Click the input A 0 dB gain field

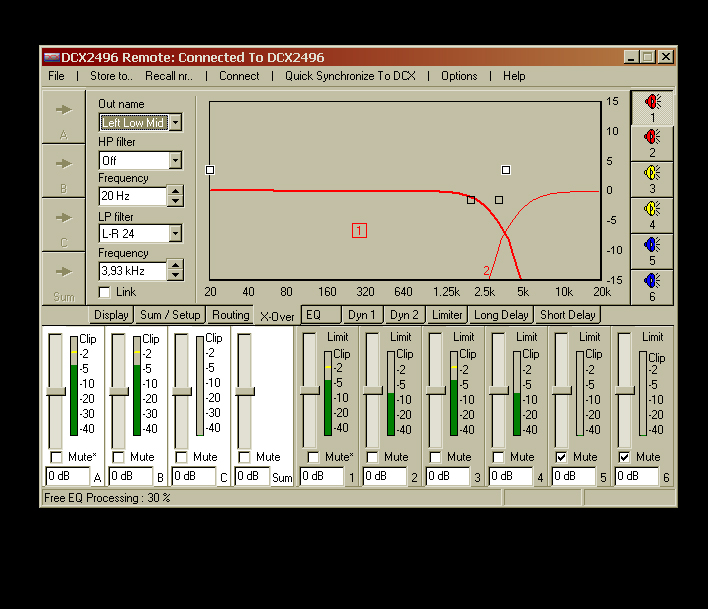(x=68, y=476)
